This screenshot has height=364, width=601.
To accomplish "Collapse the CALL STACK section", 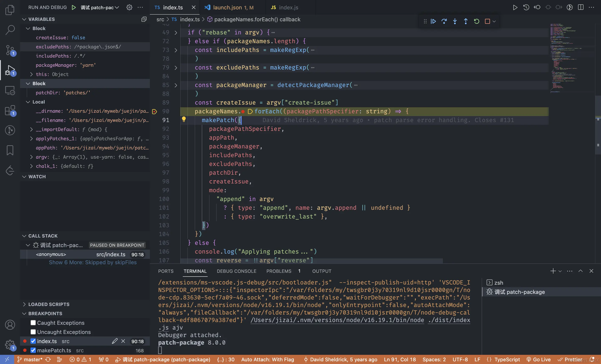I will pos(24,236).
